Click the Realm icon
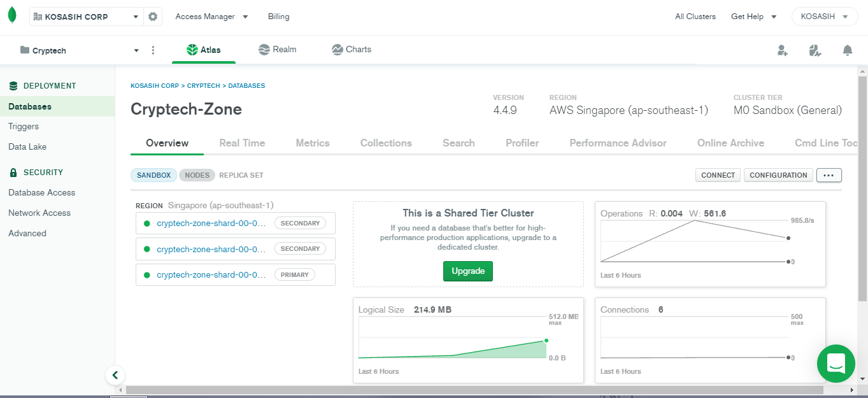 264,49
